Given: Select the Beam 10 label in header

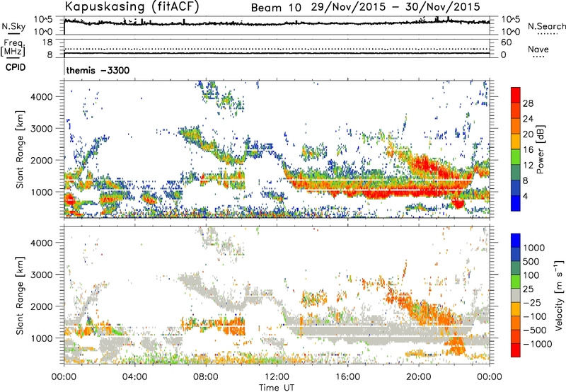Looking at the screenshot, I should click(276, 8).
